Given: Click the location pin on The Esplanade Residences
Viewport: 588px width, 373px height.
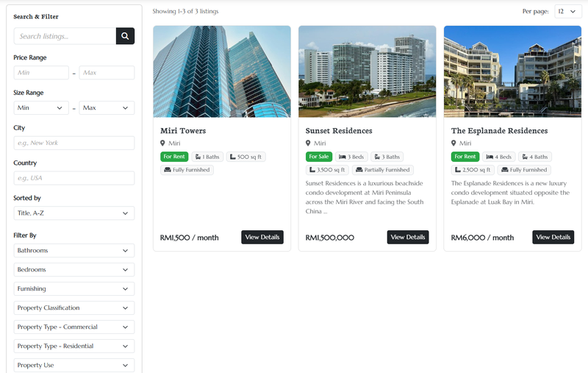Looking at the screenshot, I should (454, 143).
